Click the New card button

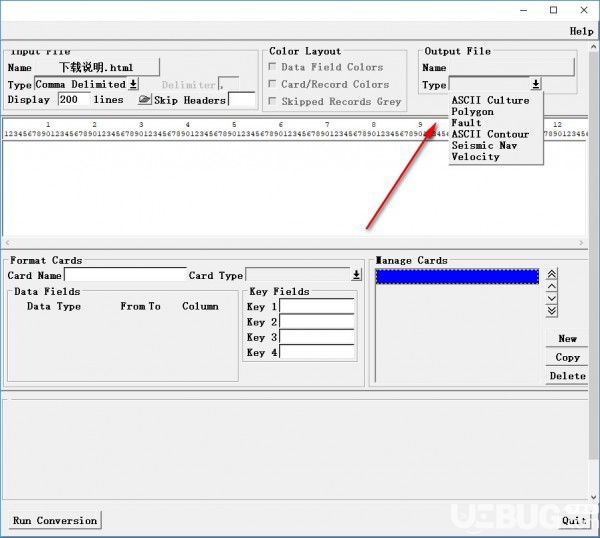pos(567,339)
